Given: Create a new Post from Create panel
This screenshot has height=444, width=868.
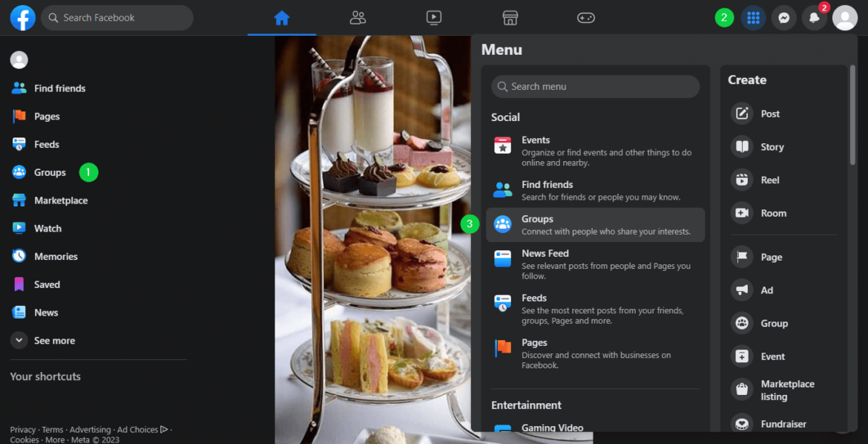Looking at the screenshot, I should (769, 114).
